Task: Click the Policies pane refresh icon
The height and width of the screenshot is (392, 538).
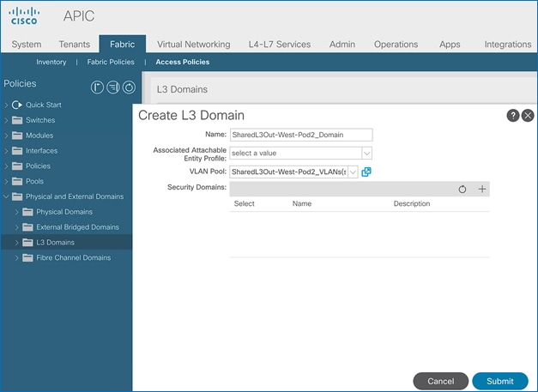Action: tap(129, 87)
